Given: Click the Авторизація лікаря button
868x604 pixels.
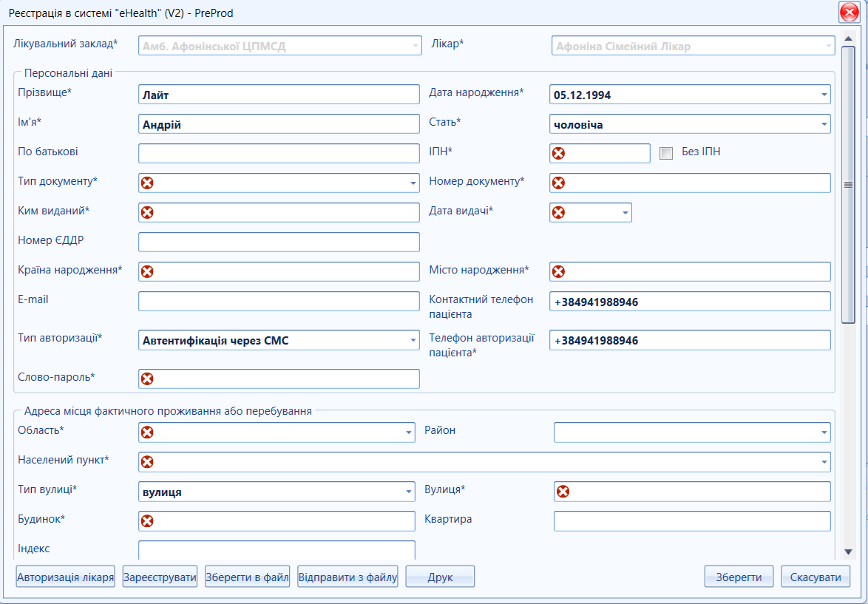Looking at the screenshot, I should 66,577.
